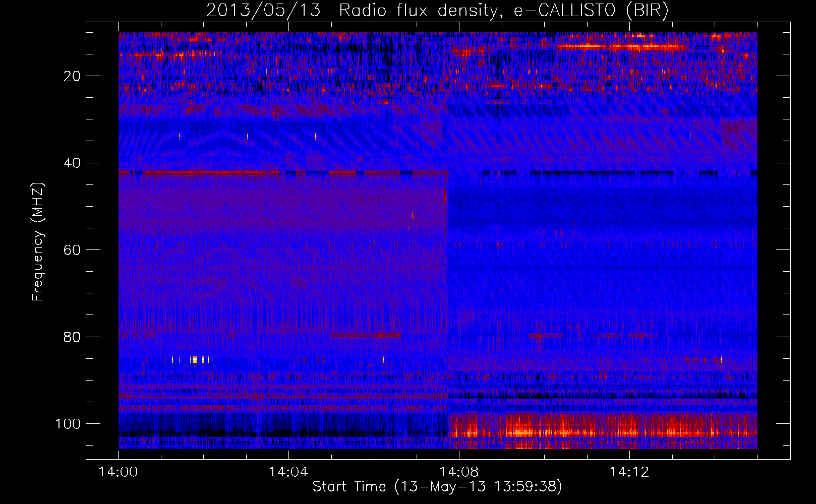816x504 pixels.
Task: Click the bright red-yellow emission band near 102 MHz
Action: [x=603, y=432]
